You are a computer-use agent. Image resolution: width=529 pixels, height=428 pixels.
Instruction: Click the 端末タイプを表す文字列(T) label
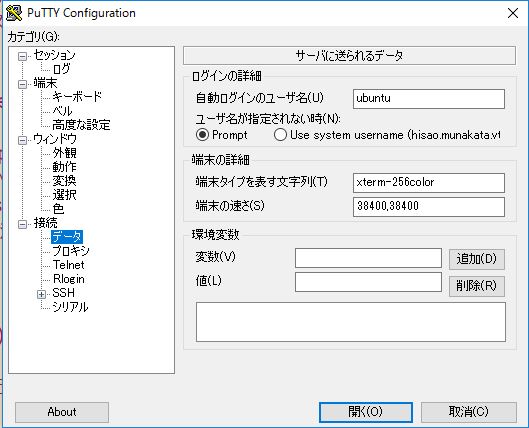[262, 182]
